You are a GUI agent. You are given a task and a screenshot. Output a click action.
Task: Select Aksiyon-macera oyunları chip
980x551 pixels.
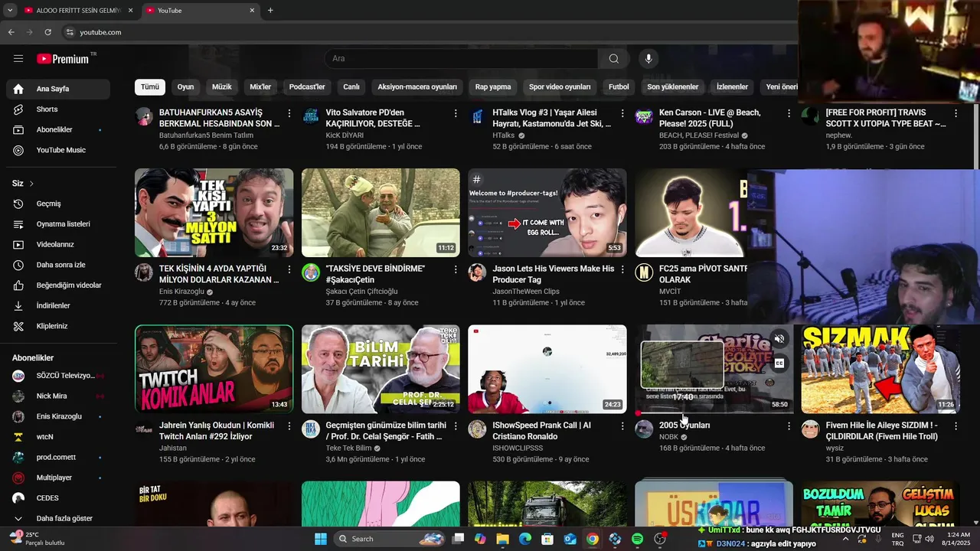click(x=417, y=86)
